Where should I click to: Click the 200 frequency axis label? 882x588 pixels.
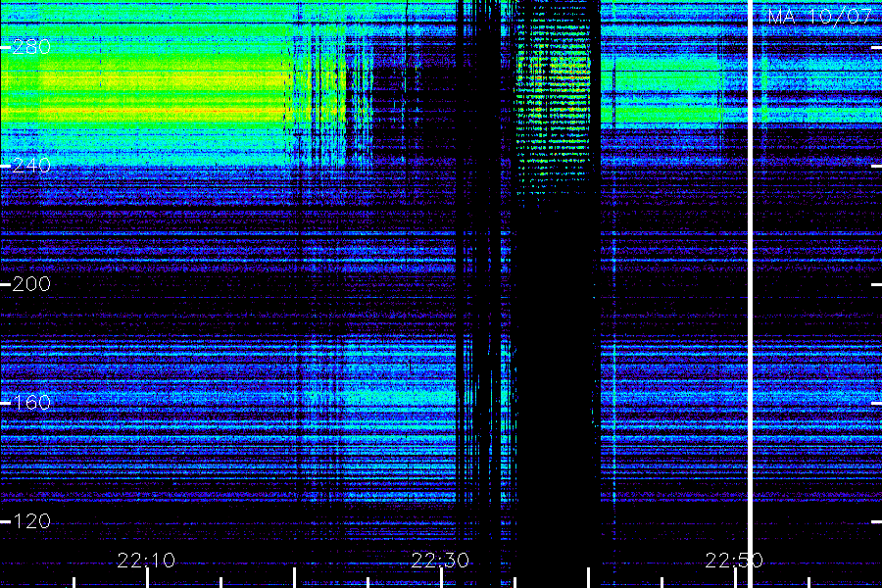point(31,284)
